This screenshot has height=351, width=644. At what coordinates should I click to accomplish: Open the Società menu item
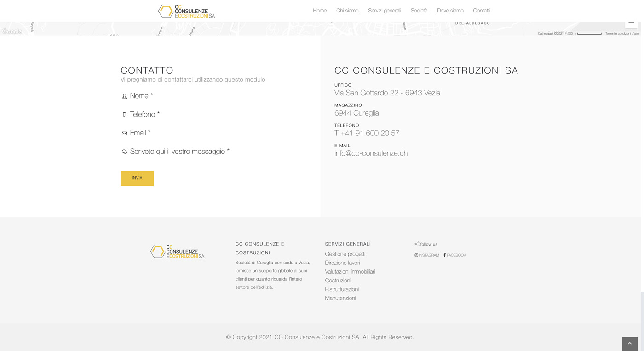click(x=419, y=11)
